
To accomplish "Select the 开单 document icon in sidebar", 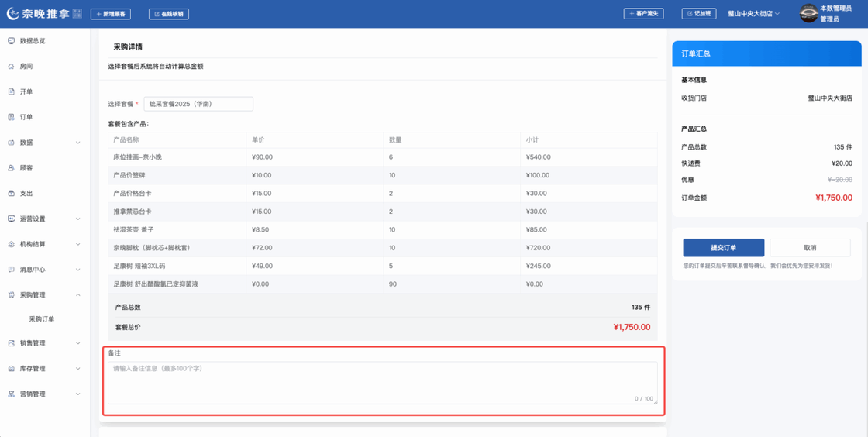I will (x=11, y=92).
